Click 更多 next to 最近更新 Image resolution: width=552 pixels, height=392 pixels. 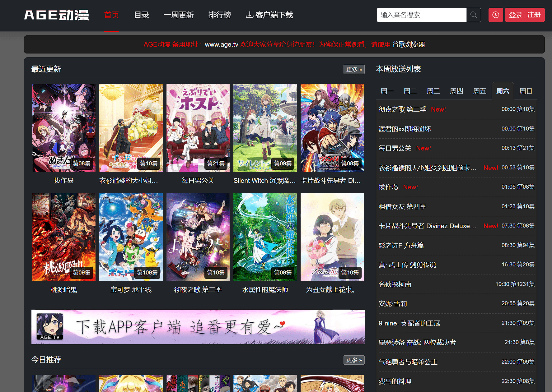(354, 69)
